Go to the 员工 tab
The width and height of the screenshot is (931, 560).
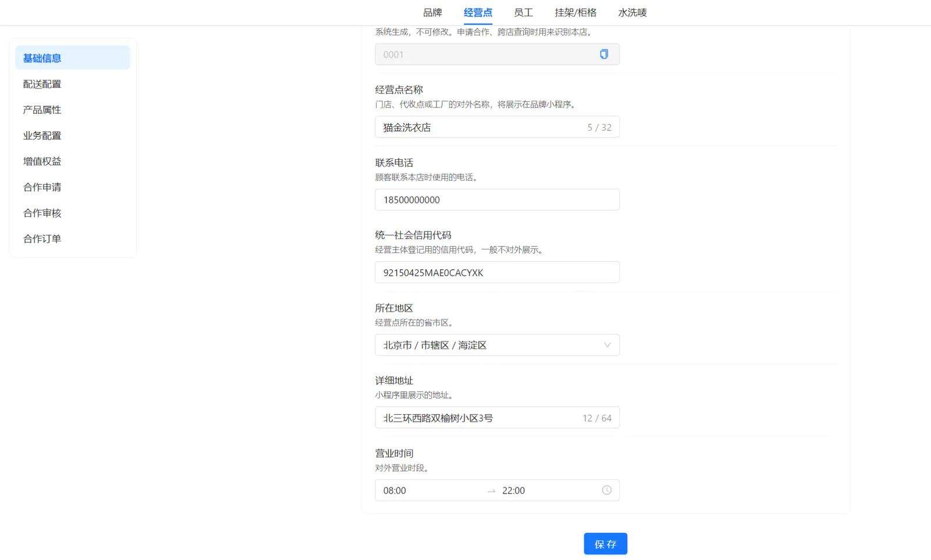pos(523,12)
